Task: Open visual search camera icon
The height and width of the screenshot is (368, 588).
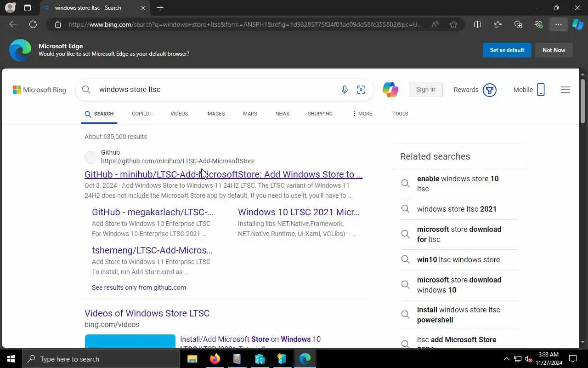Action: point(361,90)
